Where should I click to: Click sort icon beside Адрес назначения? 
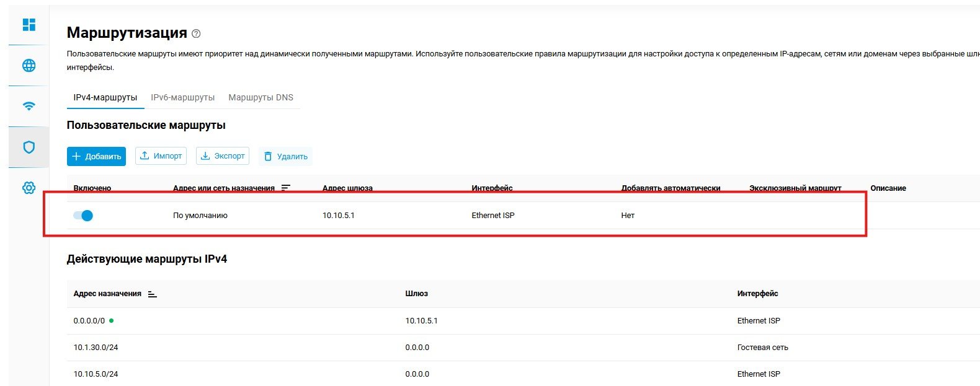pyautogui.click(x=152, y=294)
